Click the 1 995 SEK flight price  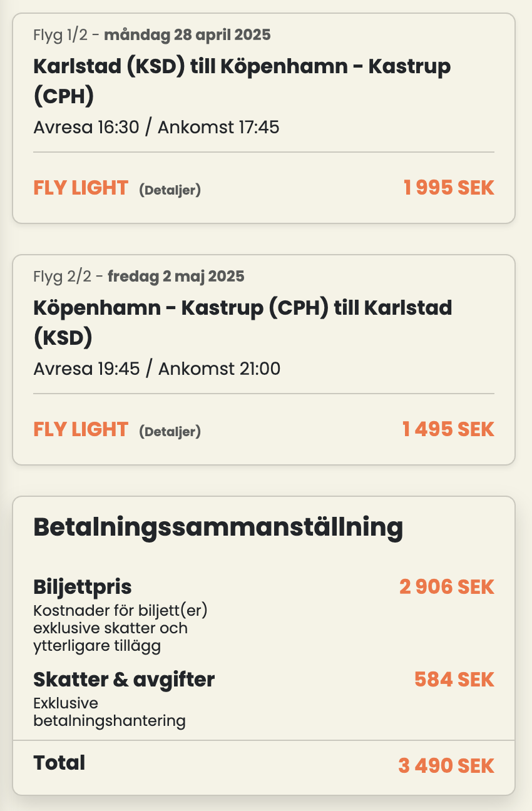[449, 188]
